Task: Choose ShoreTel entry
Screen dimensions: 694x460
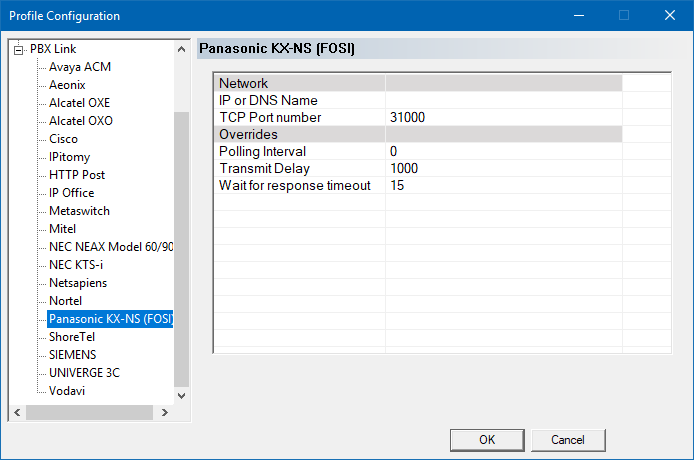Action: (72, 337)
